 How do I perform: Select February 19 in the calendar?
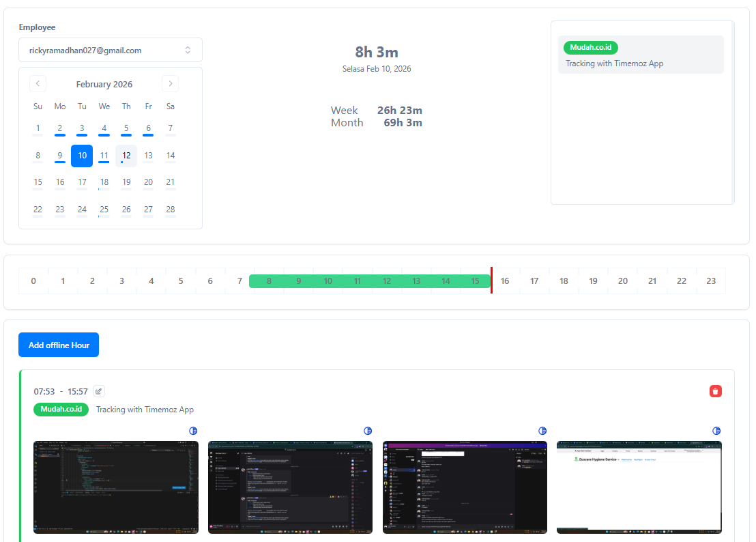click(x=126, y=182)
